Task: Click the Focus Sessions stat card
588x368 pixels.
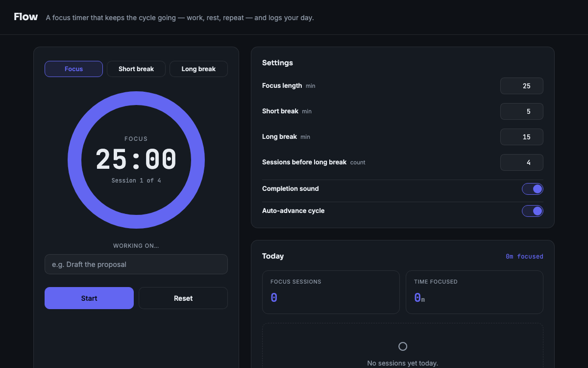Action: (x=331, y=292)
